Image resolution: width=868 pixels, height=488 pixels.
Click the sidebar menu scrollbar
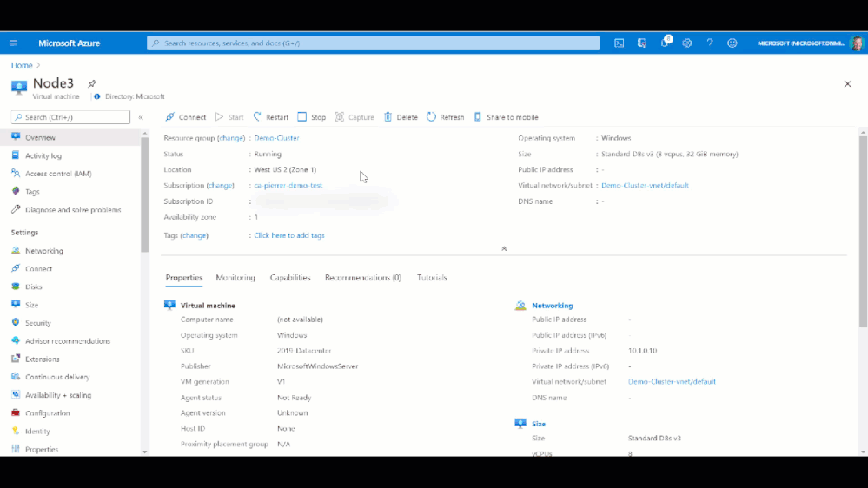(144, 194)
